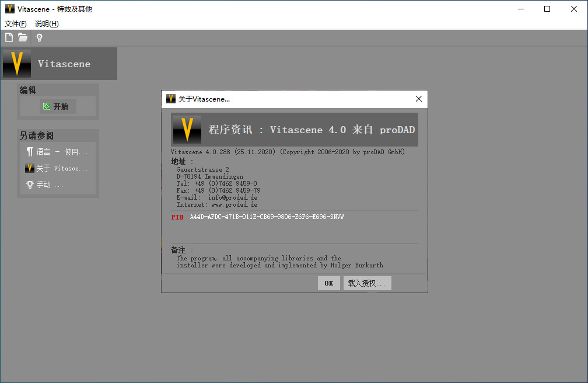Image resolution: width=588 pixels, height=383 pixels.
Task: Click the red PID label
Action: tap(177, 217)
